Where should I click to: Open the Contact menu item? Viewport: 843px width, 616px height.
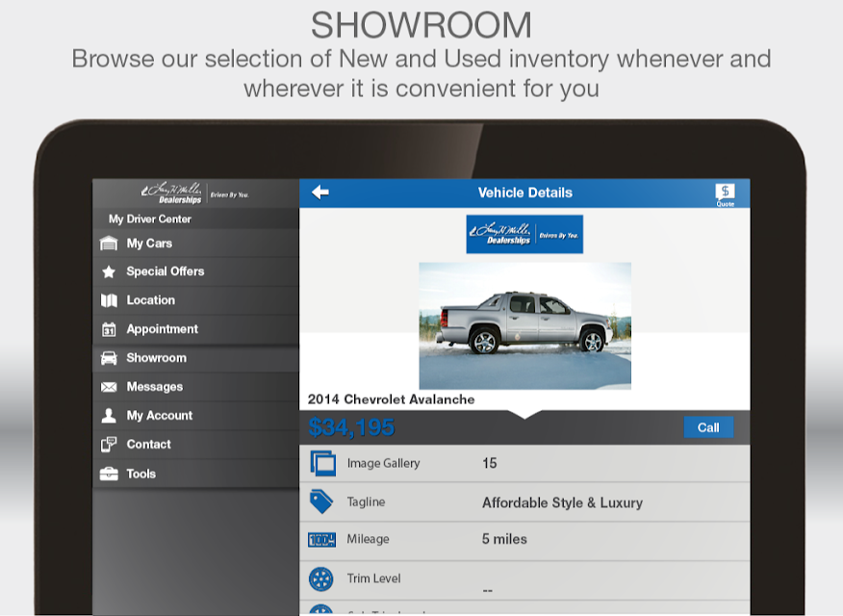pos(195,445)
